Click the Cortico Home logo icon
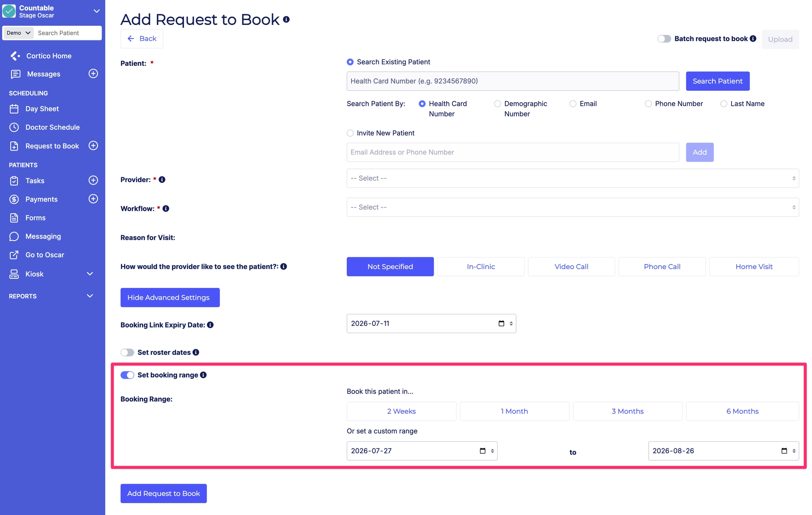812x515 pixels. pos(15,56)
